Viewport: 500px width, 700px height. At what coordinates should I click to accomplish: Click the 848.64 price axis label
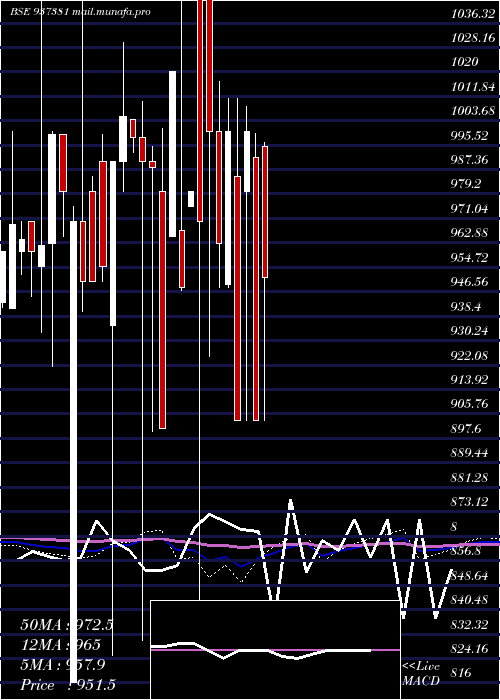469,576
